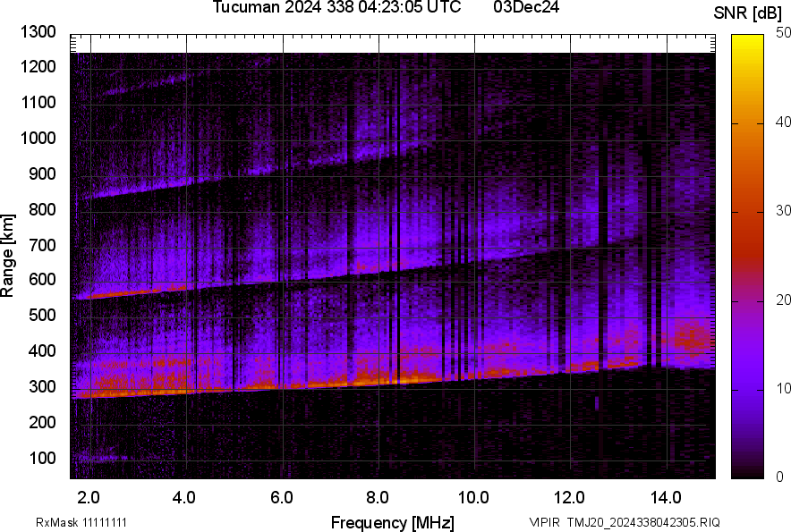Viewport: 791px width, 532px height.
Task: Click the 100 km range tick label
Action: tap(43, 458)
